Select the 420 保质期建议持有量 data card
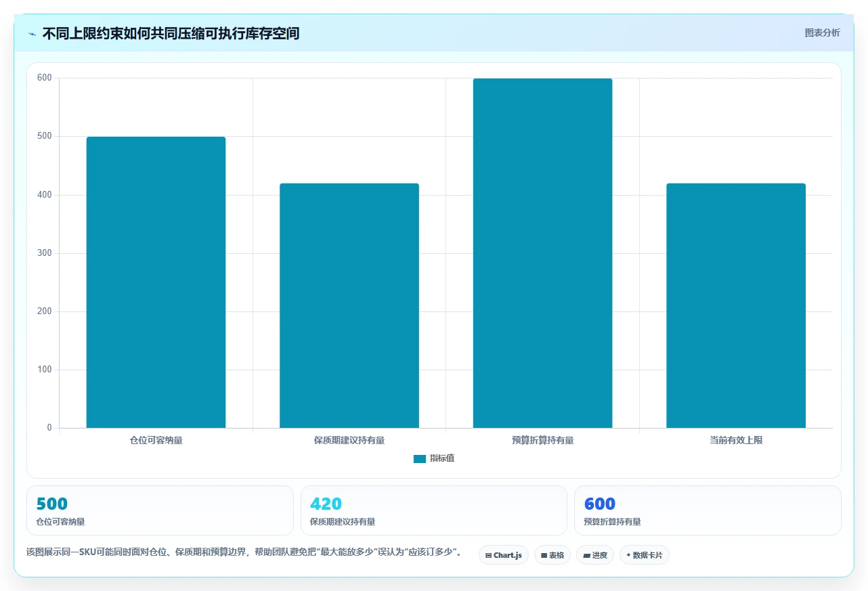868x591 pixels. [434, 510]
